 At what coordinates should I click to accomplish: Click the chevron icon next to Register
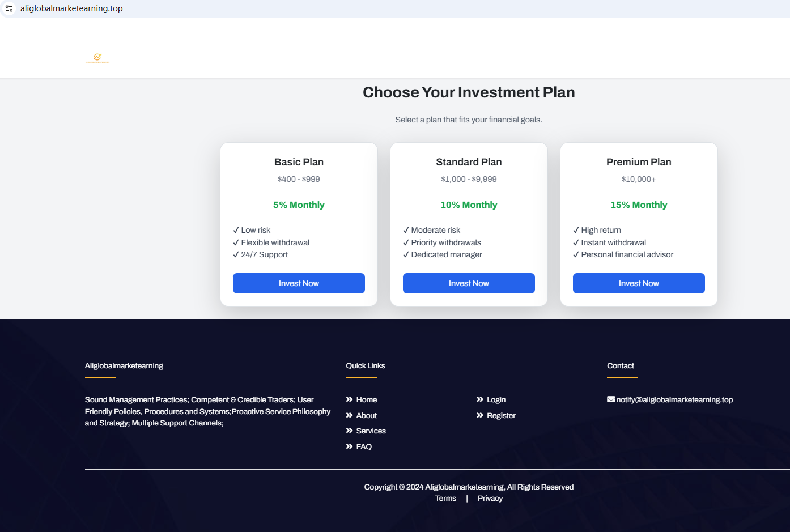480,415
